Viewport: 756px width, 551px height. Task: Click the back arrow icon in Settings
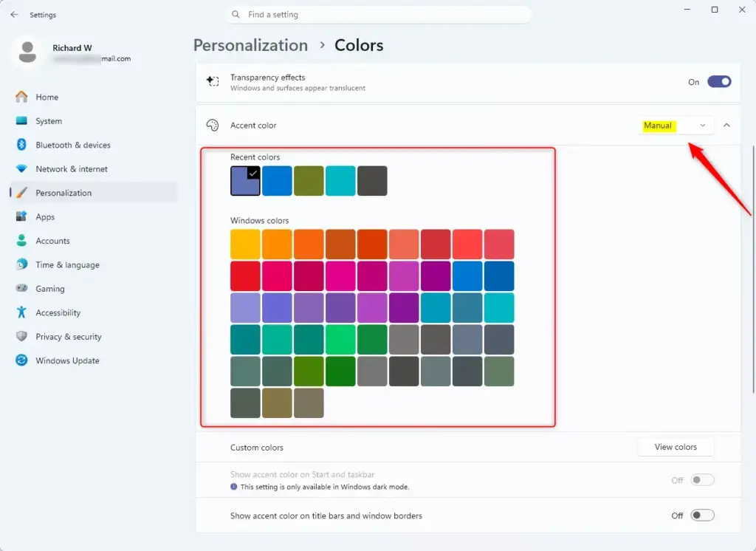click(14, 15)
